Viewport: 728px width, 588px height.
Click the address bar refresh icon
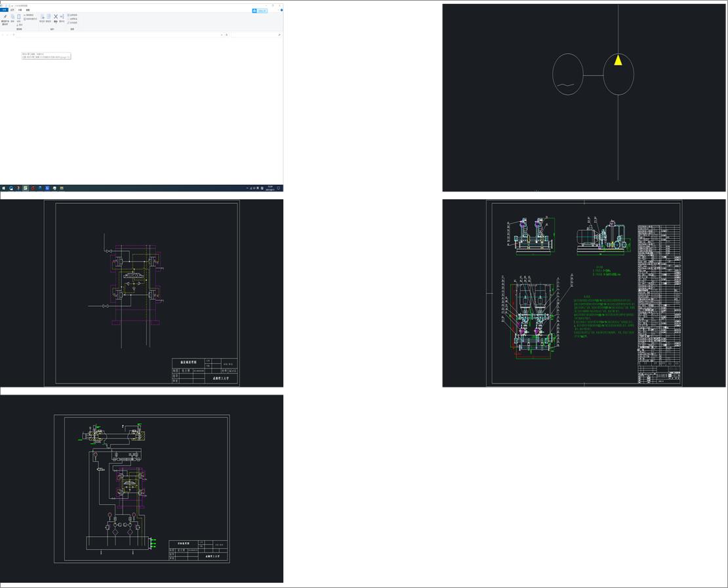[226, 35]
